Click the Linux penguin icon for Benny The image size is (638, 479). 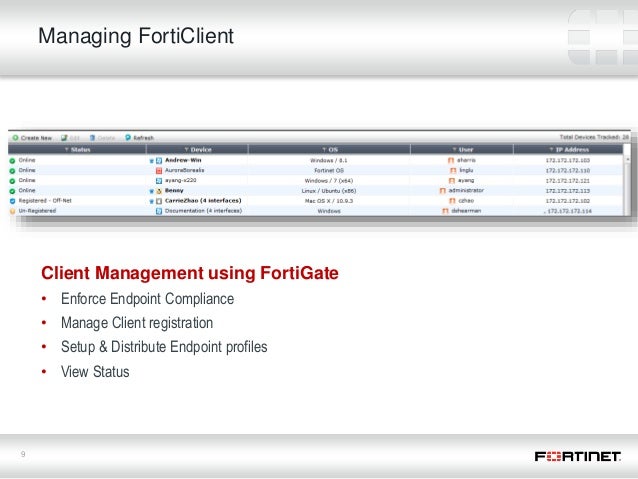pos(159,191)
